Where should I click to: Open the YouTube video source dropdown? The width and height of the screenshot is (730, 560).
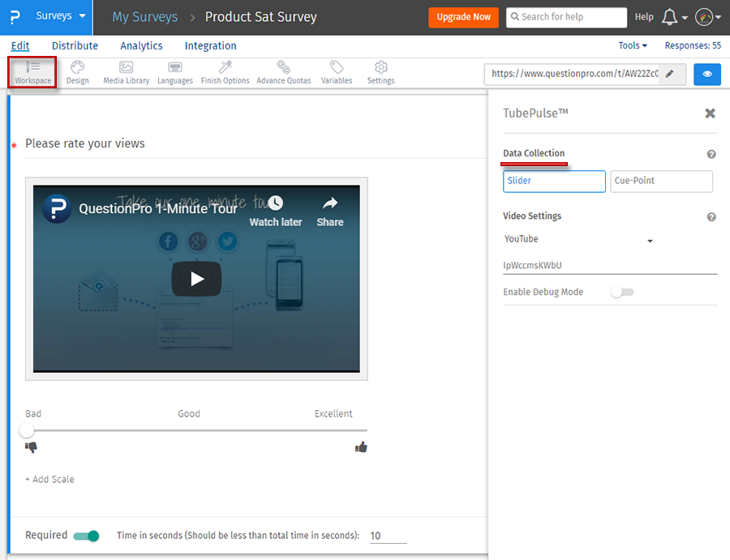pos(649,240)
